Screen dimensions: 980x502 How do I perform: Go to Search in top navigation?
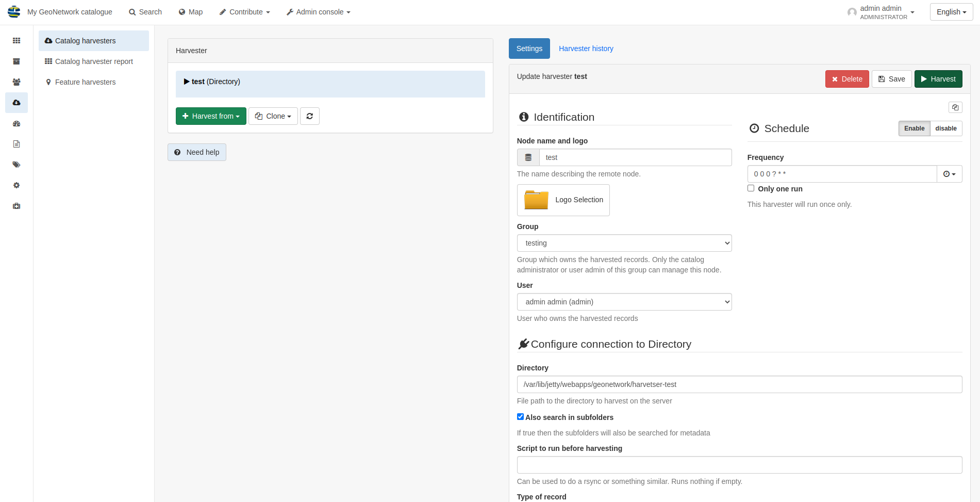tap(145, 12)
